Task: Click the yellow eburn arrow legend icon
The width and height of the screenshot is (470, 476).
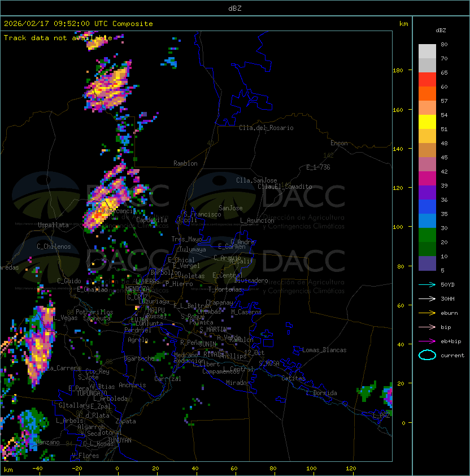Action: (x=427, y=313)
